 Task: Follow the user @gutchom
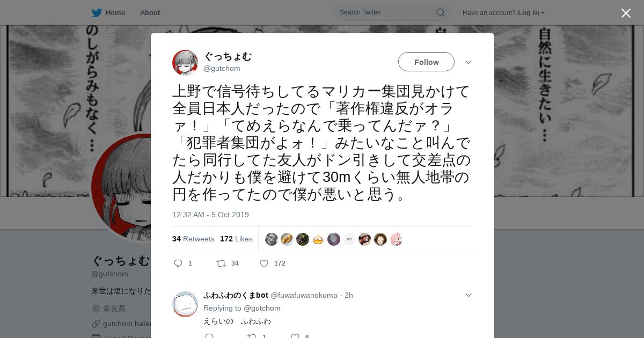pos(426,62)
